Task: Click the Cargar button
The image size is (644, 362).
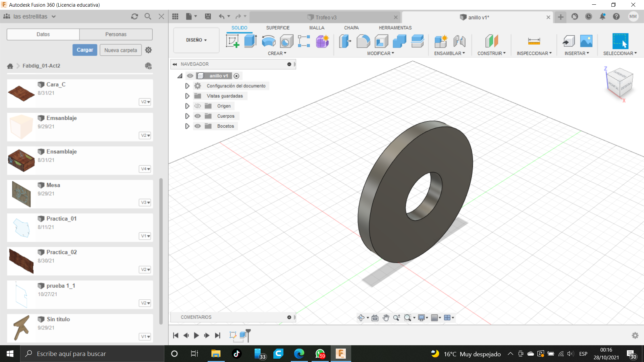Action: click(85, 50)
